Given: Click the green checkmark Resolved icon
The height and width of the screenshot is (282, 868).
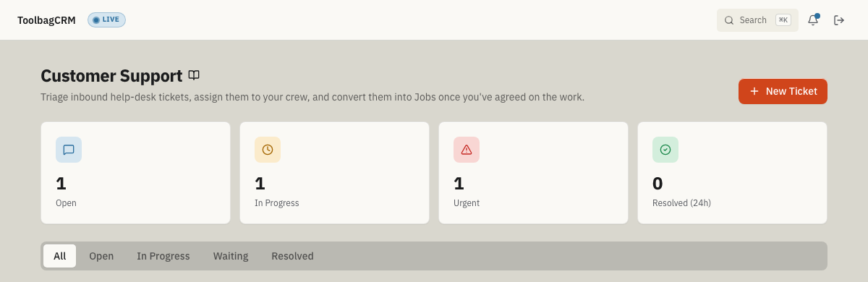Looking at the screenshot, I should (x=665, y=150).
